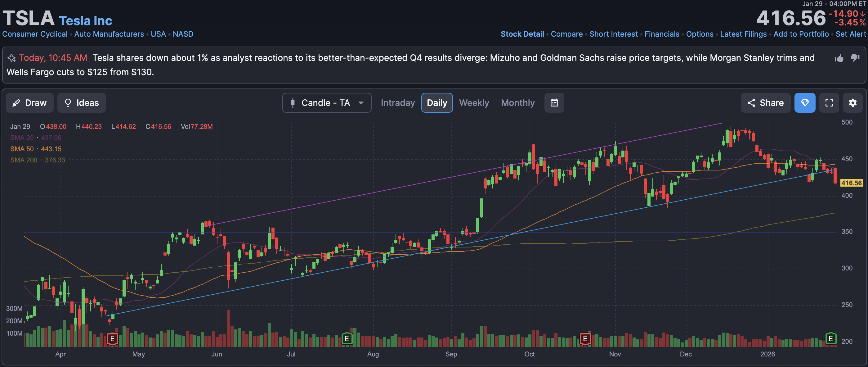Open the calendar date range icon

554,102
